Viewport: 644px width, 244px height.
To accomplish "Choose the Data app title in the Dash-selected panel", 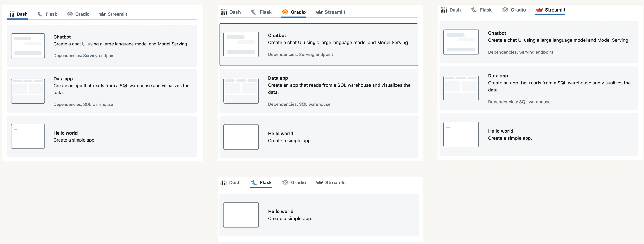I will tap(63, 79).
